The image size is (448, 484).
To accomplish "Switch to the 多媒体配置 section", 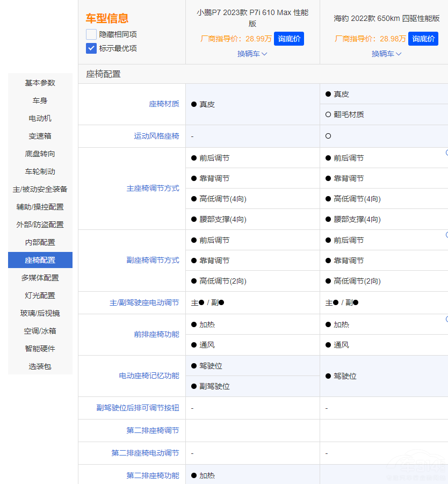I will coord(40,278).
